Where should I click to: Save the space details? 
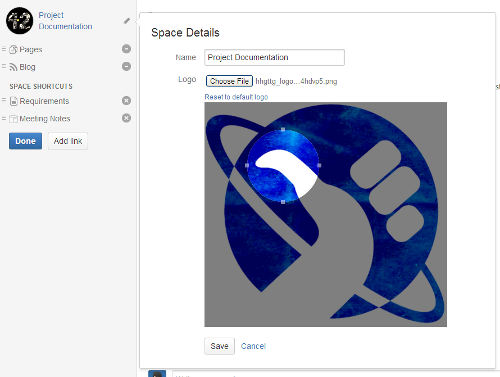click(219, 346)
